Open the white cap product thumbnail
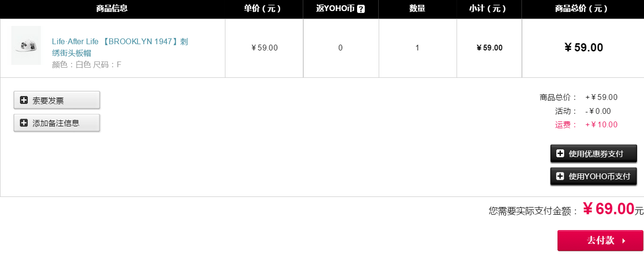Image resolution: width=644 pixels, height=269 pixels. tap(26, 46)
